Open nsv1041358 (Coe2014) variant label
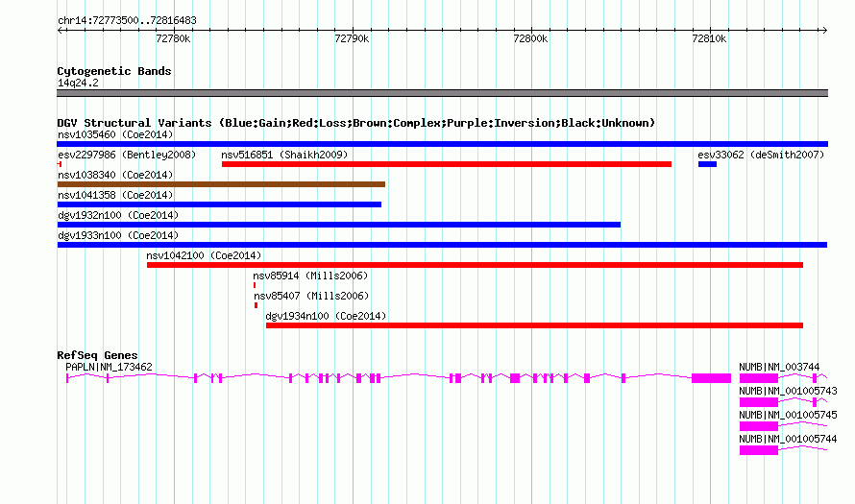This screenshot has height=504, width=855. coord(115,195)
